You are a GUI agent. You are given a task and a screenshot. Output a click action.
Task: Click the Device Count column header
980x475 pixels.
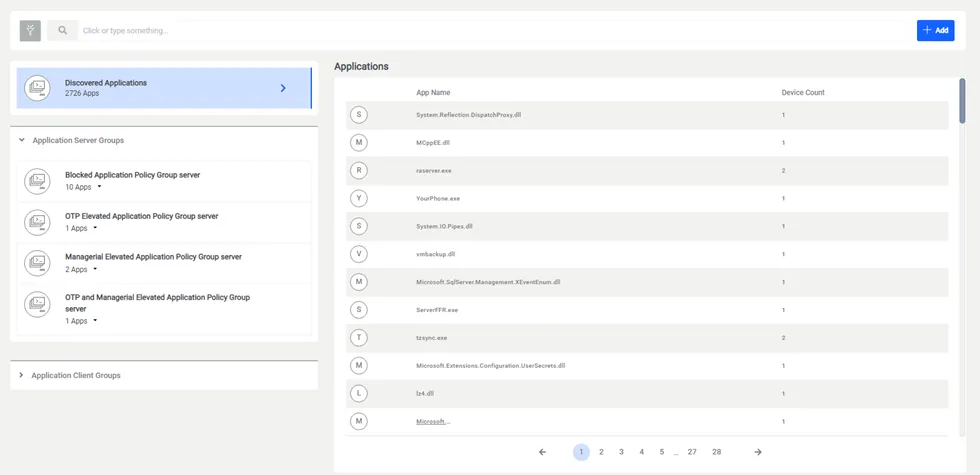tap(803, 92)
